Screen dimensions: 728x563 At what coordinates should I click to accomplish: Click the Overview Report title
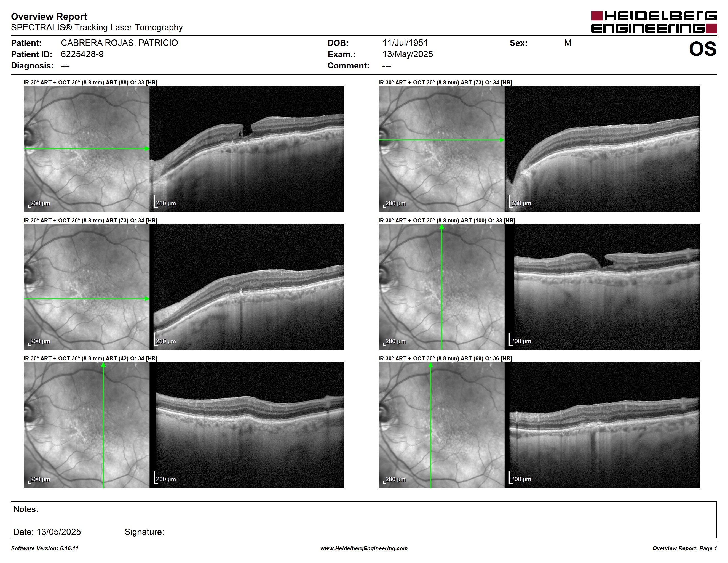[x=49, y=16]
